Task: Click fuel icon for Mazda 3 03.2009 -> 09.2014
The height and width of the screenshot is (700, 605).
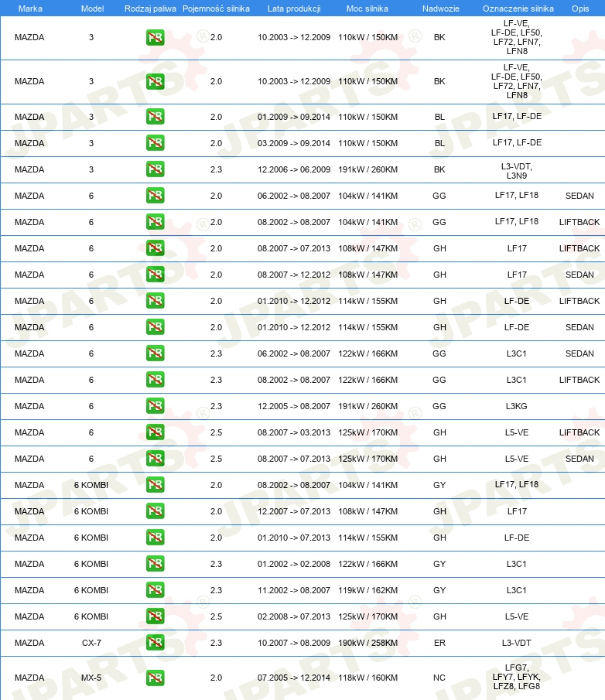Action: [155, 143]
